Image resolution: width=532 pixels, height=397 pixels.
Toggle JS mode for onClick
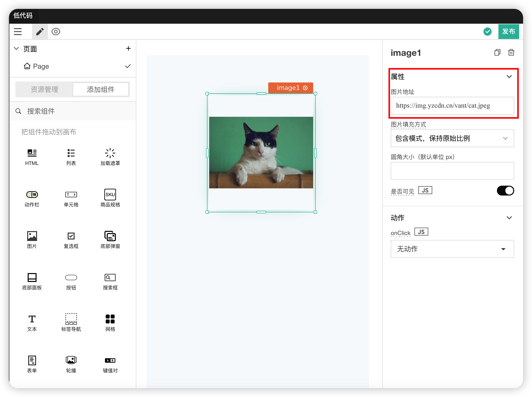421,232
